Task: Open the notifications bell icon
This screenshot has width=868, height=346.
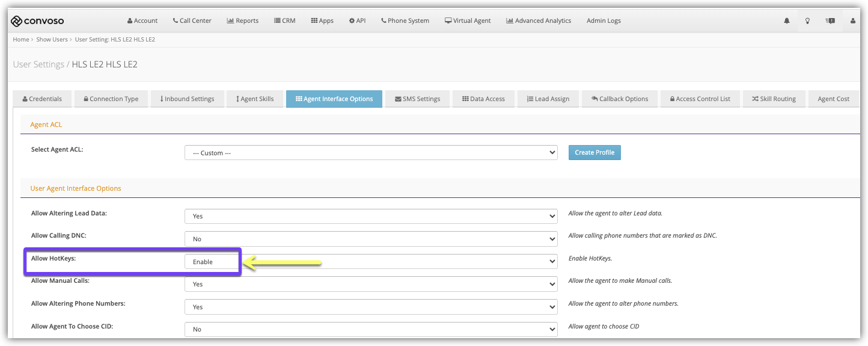Action: coord(787,20)
